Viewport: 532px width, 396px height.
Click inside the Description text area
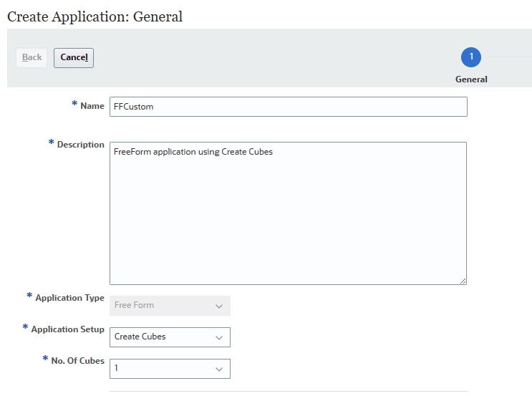pos(288,213)
